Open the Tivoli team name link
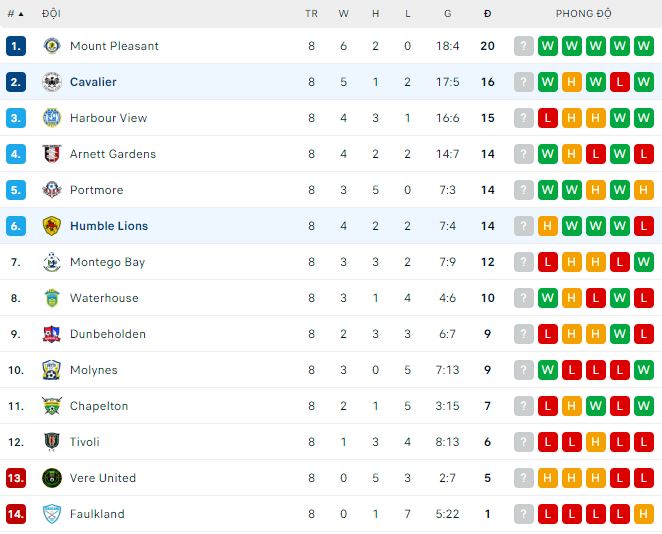Viewport: 662px width, 534px height. pos(84,442)
